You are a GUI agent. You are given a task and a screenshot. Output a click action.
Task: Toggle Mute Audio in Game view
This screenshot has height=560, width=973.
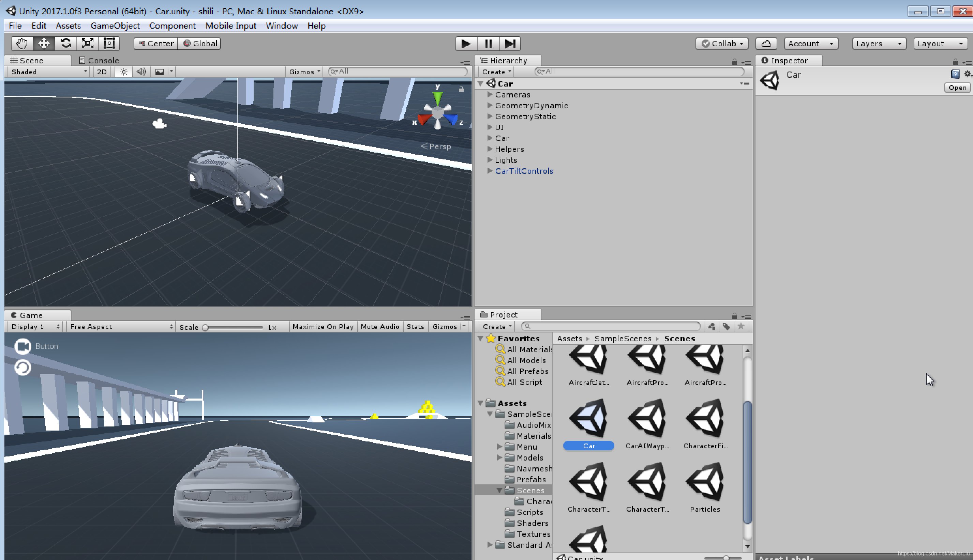tap(380, 327)
